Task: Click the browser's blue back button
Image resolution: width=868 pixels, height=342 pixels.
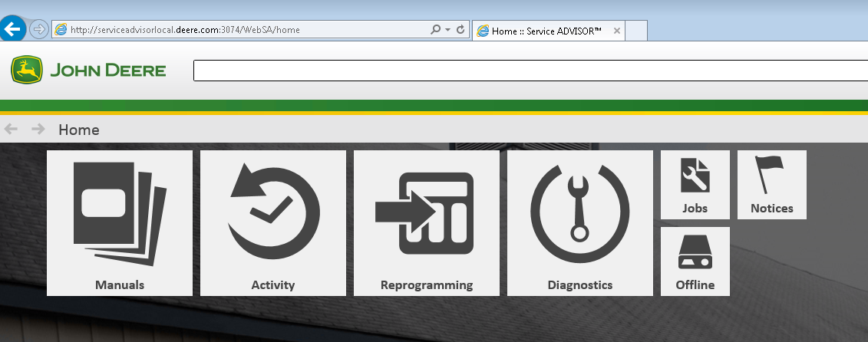Action: pyautogui.click(x=13, y=30)
